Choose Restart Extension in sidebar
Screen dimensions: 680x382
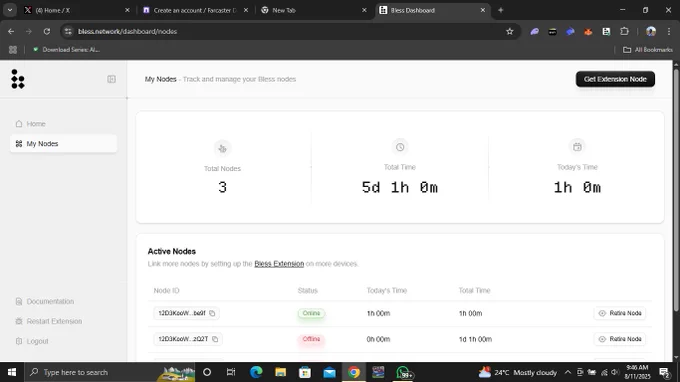49,321
